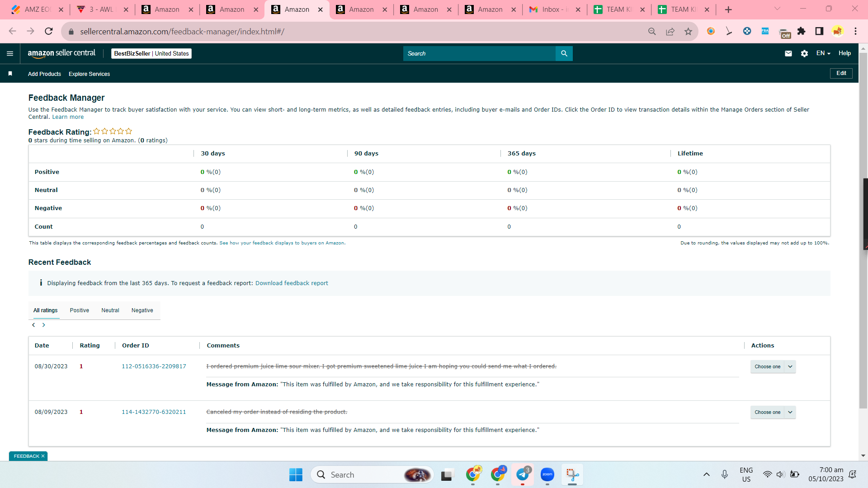868x488 pixels.
Task: Click the share page icon in the address bar
Action: 670,31
